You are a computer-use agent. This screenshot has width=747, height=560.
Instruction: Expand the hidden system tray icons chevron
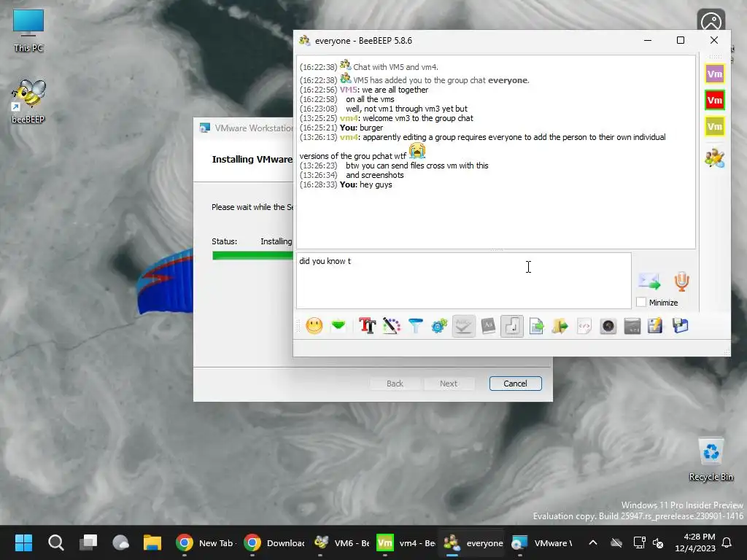tap(592, 542)
